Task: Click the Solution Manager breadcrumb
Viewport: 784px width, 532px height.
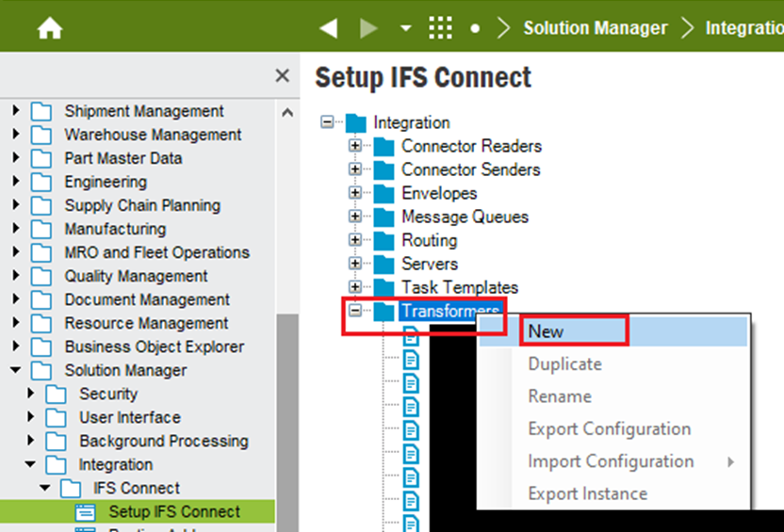Action: [595, 28]
